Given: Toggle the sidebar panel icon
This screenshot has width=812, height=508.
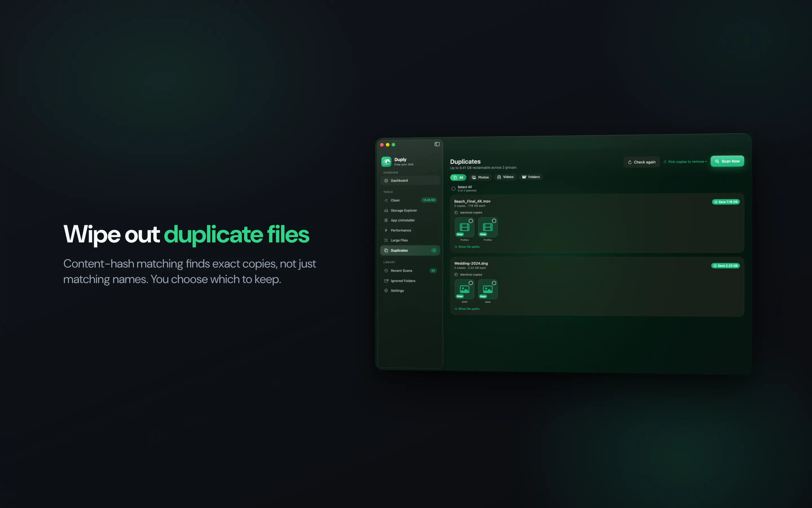Looking at the screenshot, I should [437, 144].
